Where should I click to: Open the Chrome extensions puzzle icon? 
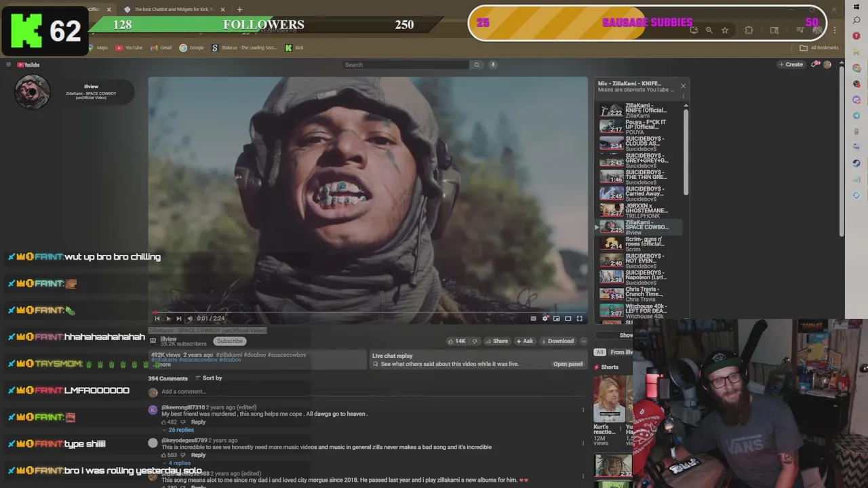(x=749, y=30)
